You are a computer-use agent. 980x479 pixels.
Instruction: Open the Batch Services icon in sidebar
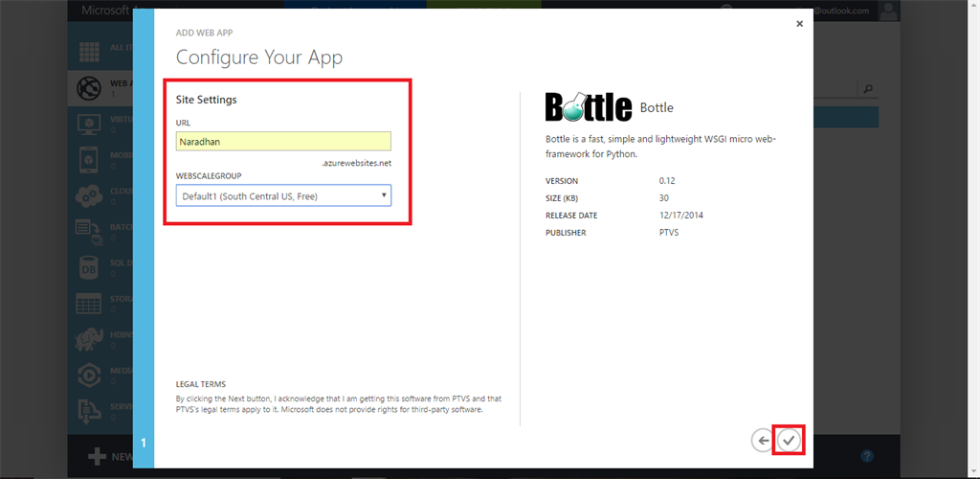89,232
